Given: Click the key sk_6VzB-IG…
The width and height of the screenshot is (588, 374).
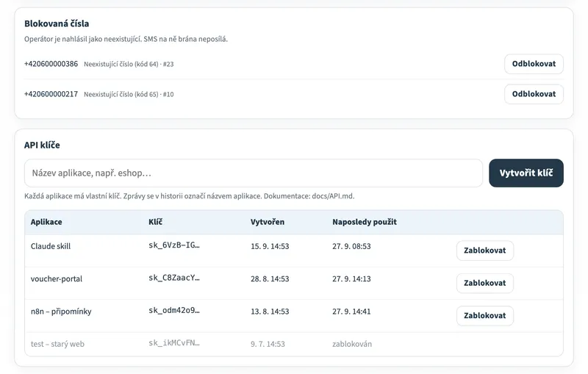Looking at the screenshot, I should (x=174, y=245).
